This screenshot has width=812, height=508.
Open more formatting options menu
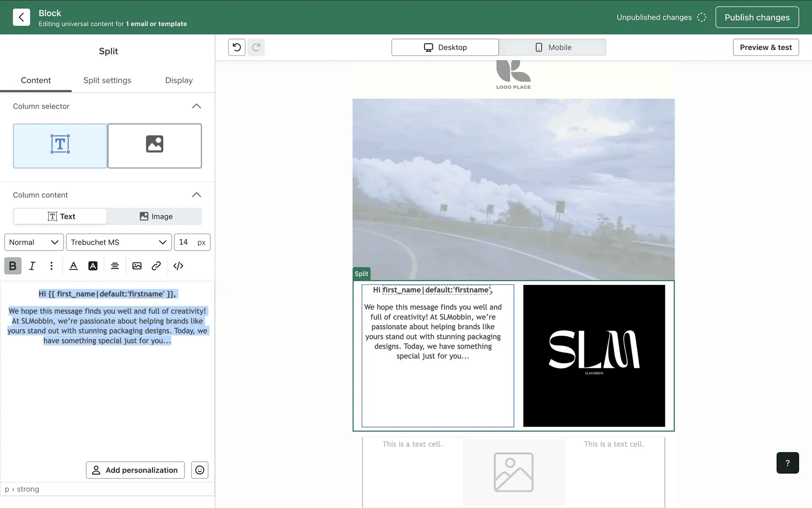52,266
